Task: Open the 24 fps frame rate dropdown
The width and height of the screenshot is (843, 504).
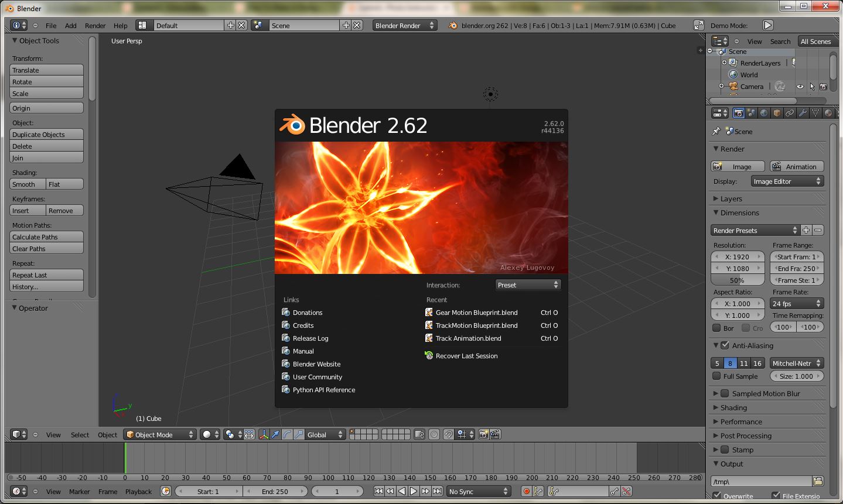Action: [797, 304]
